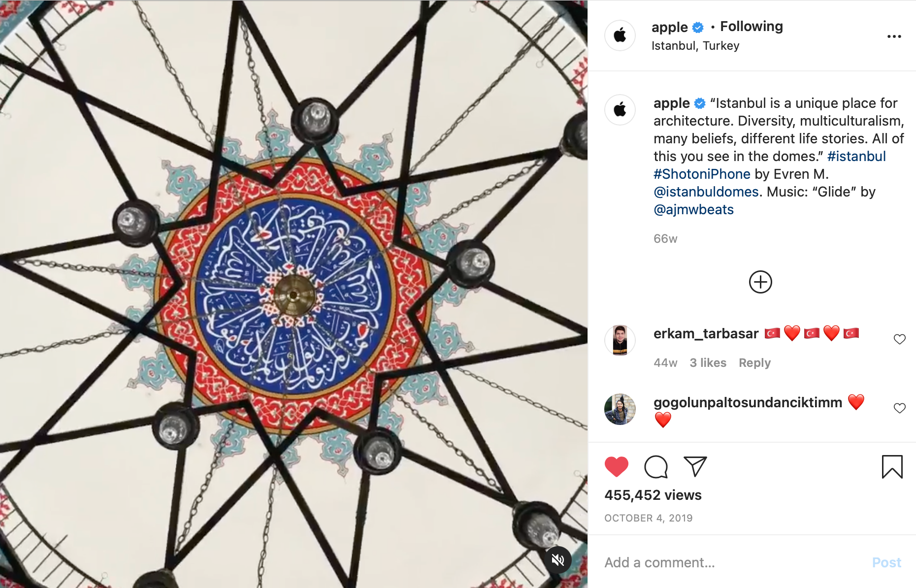The image size is (916, 588).
Task: Save post with bookmark icon
Action: (891, 467)
